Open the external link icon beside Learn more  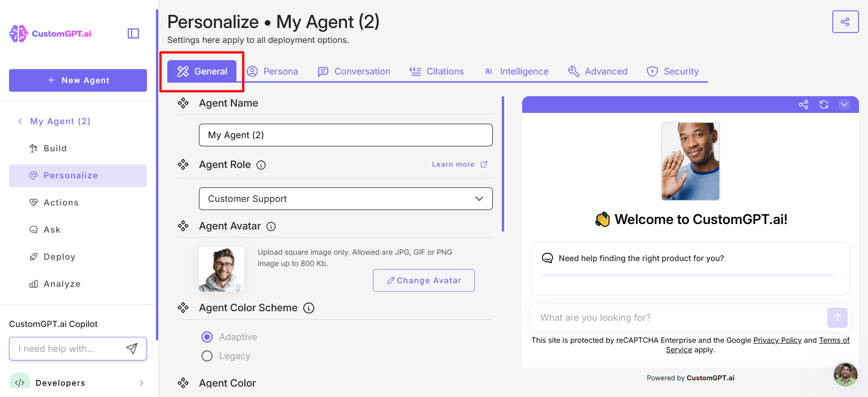point(484,164)
